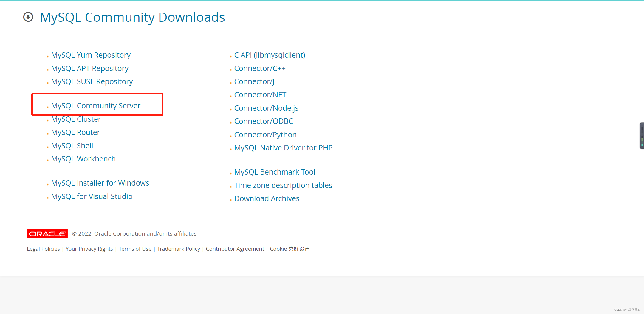
Task: Open Connector/ODBC link
Action: (x=264, y=121)
